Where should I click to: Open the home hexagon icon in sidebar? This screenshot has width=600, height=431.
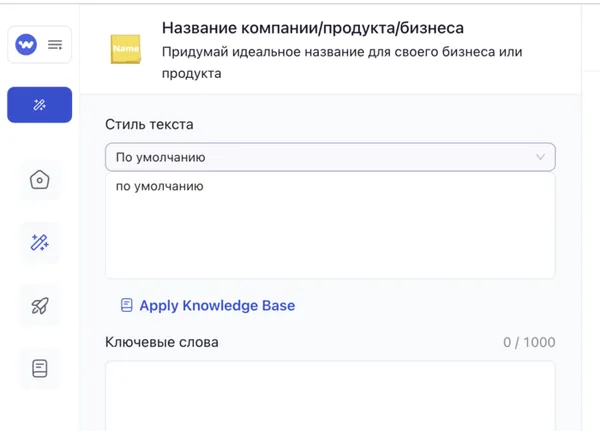[39, 180]
